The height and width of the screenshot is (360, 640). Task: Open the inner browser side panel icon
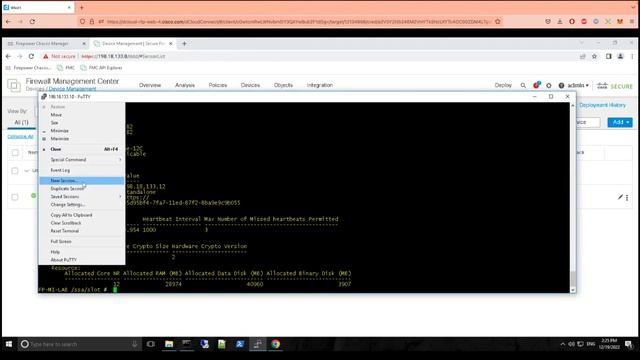[x=608, y=56]
